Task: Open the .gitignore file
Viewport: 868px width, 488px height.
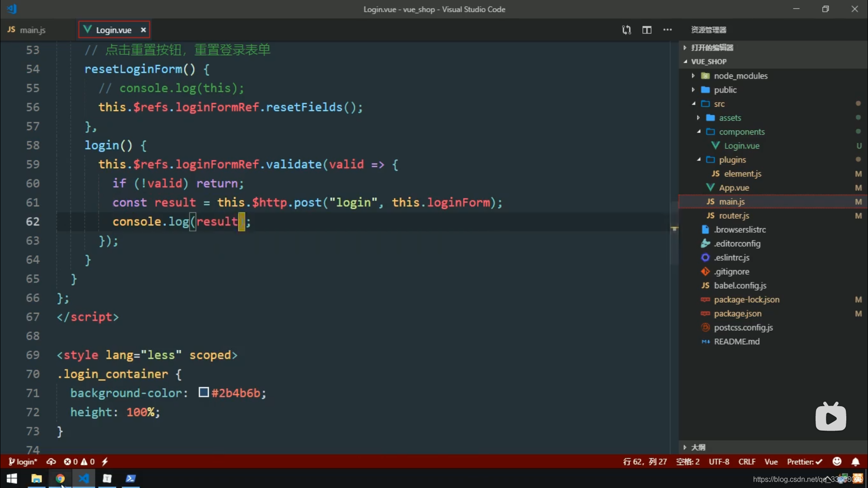Action: tap(731, 272)
